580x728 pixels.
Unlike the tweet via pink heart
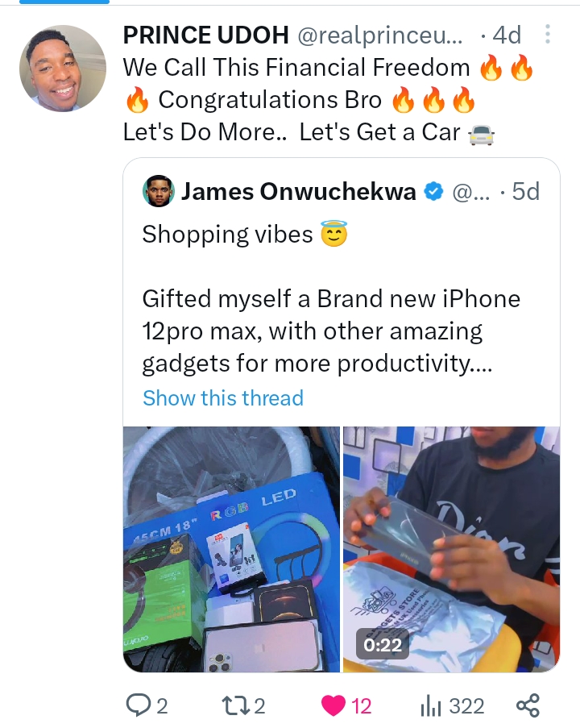[333, 706]
